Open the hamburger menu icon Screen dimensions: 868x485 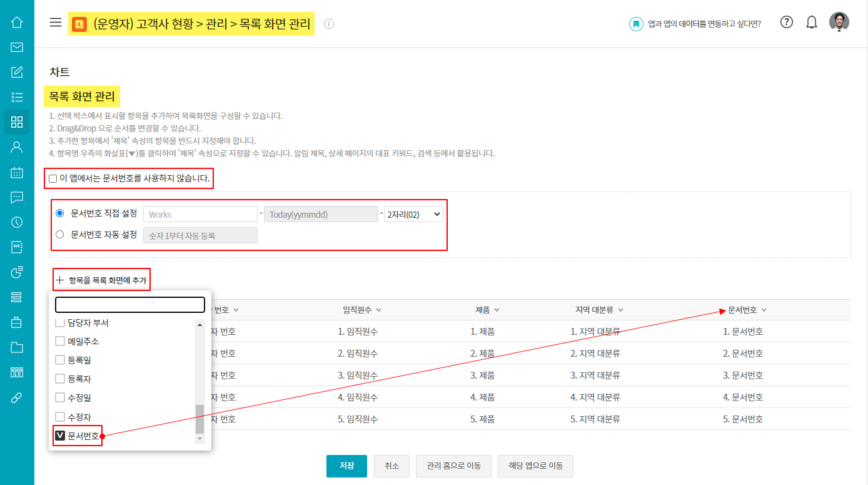56,23
